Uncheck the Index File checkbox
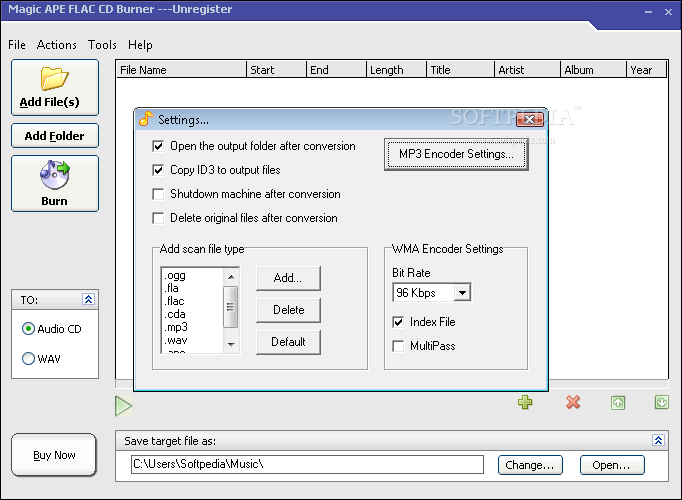 [x=398, y=322]
